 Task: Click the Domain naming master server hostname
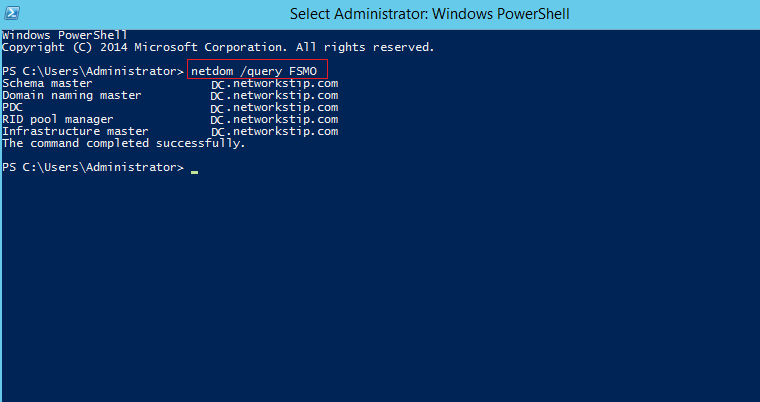point(274,95)
